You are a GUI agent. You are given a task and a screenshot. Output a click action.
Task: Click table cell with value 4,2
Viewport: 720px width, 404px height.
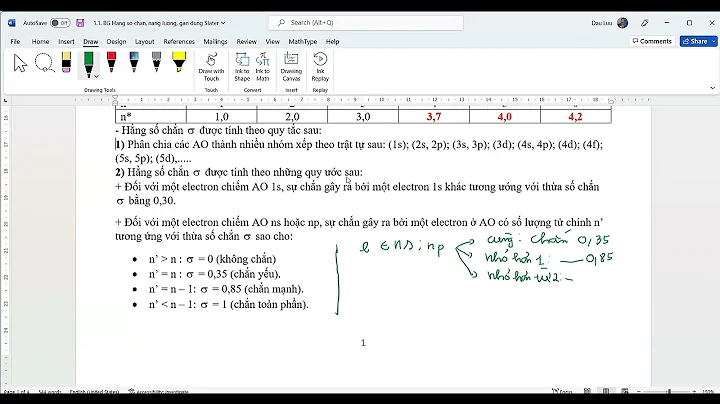point(575,117)
